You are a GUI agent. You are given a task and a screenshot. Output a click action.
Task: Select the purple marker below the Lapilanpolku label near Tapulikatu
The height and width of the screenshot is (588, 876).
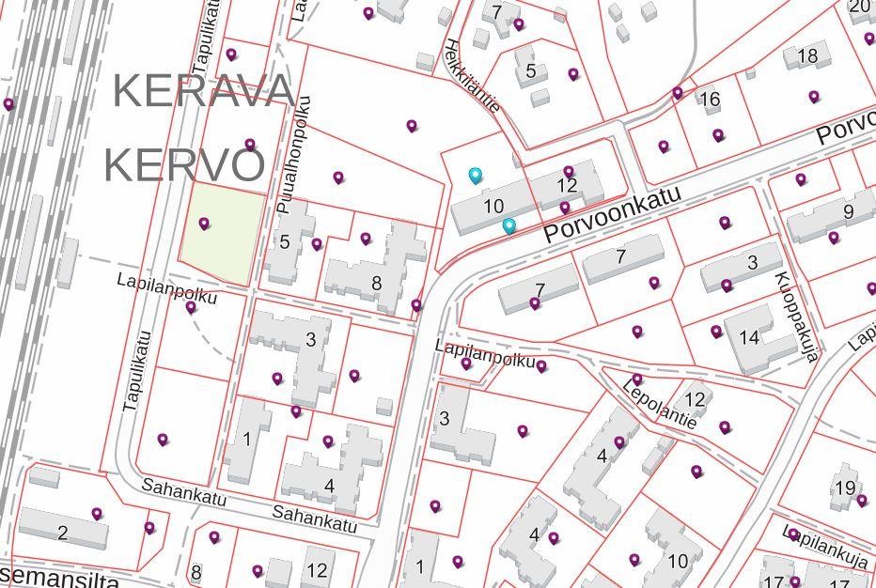click(x=191, y=307)
